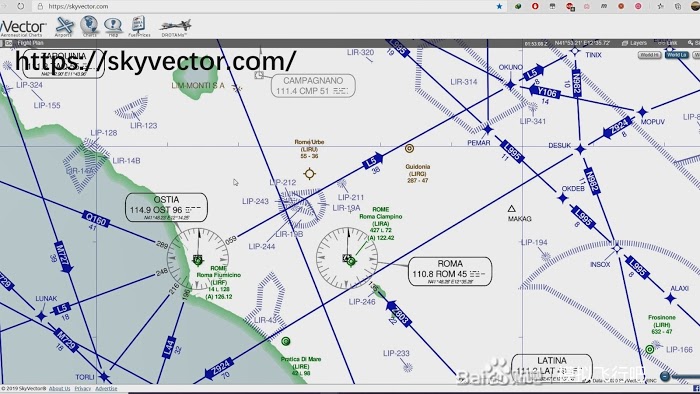
Task: Open the Privacy link
Action: 83,389
